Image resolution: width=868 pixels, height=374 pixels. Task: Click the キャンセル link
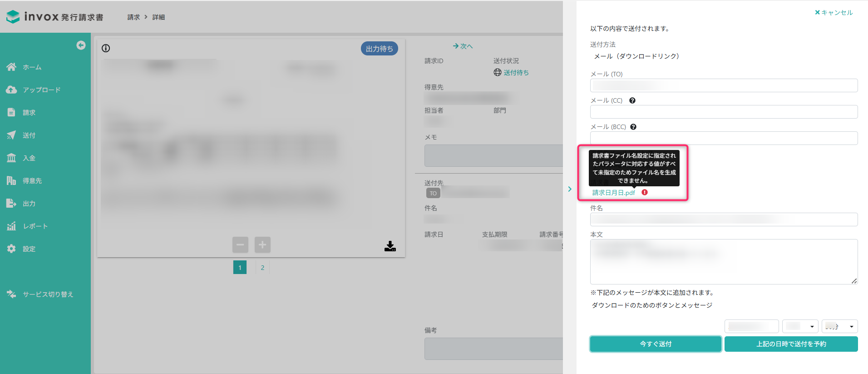click(834, 13)
